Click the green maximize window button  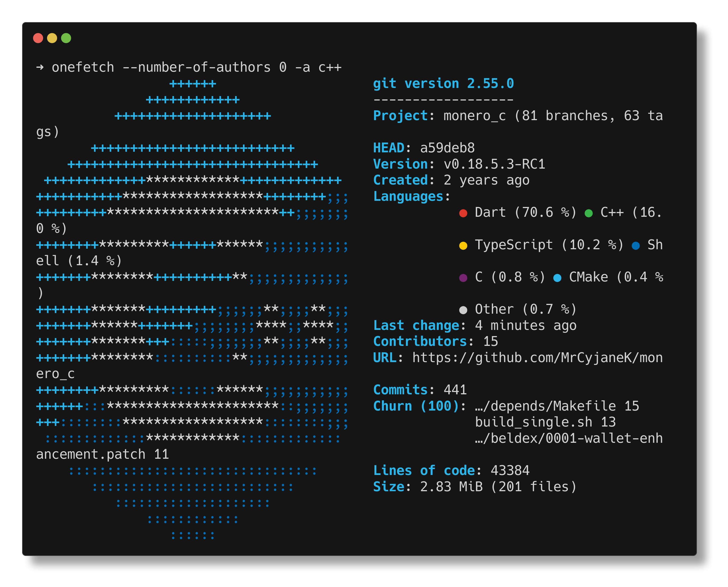pos(66,38)
